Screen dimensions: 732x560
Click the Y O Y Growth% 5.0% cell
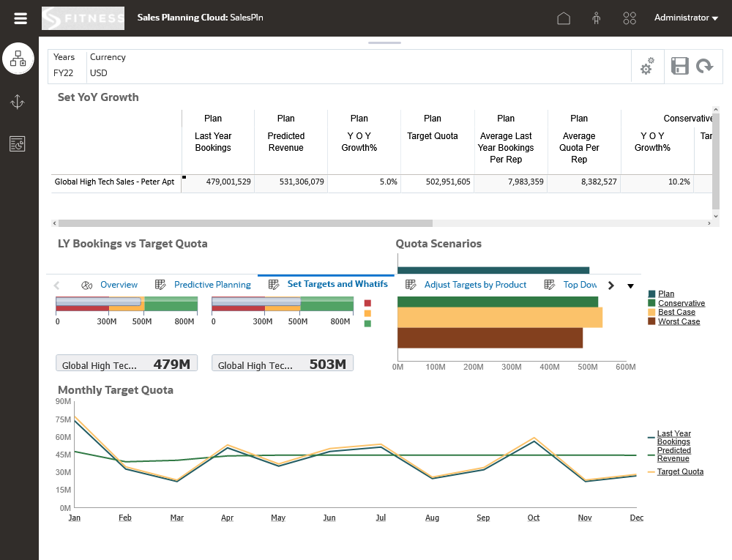pos(364,182)
